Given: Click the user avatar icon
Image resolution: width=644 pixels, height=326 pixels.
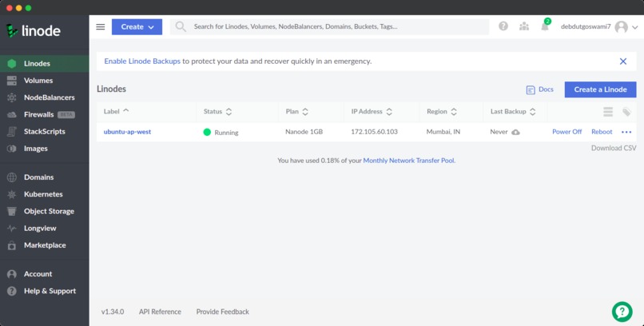Looking at the screenshot, I should pyautogui.click(x=622, y=27).
